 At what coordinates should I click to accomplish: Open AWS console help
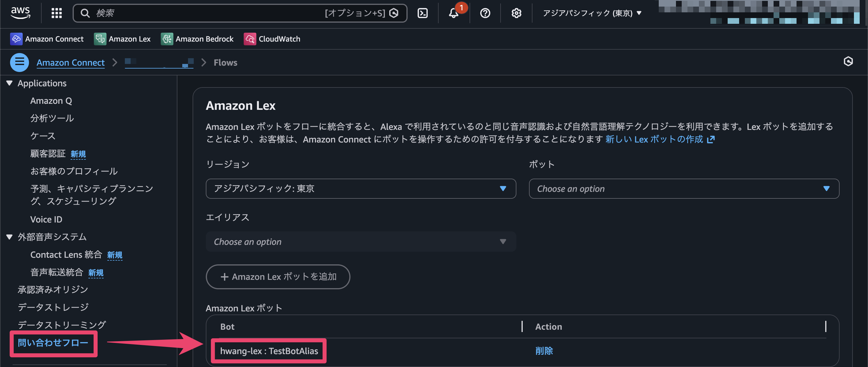(485, 13)
